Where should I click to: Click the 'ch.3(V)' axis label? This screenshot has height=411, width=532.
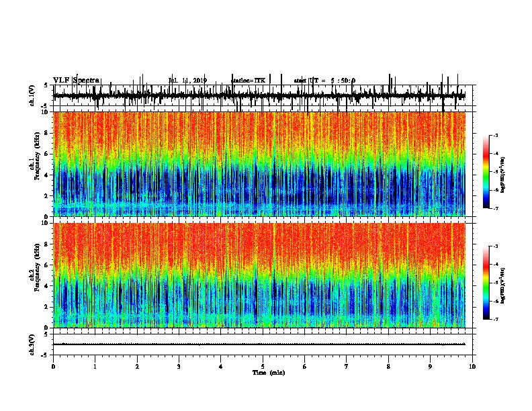pos(32,345)
